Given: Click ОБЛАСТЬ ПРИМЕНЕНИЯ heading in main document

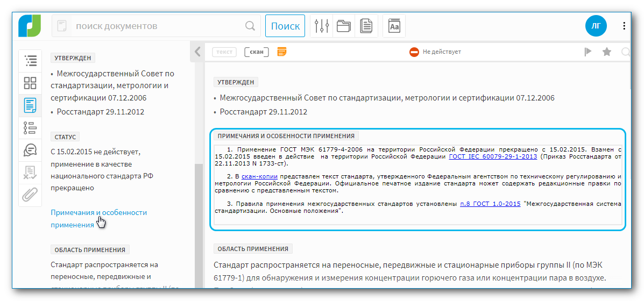Looking at the screenshot, I should tap(253, 248).
